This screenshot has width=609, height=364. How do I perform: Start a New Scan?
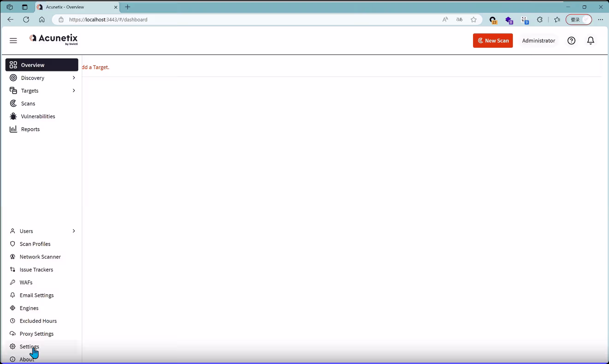coord(492,41)
